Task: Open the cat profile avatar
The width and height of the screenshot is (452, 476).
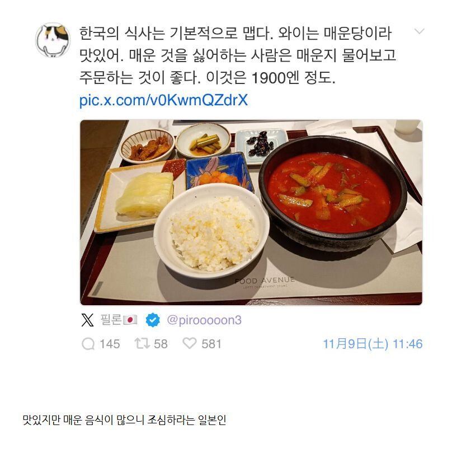Action: click(x=53, y=40)
